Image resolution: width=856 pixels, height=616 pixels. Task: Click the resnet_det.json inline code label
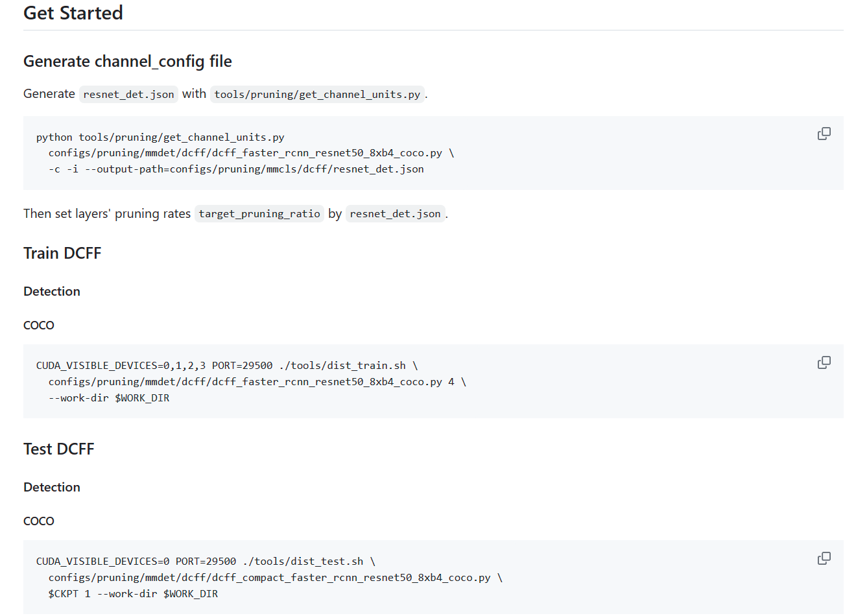tap(128, 94)
